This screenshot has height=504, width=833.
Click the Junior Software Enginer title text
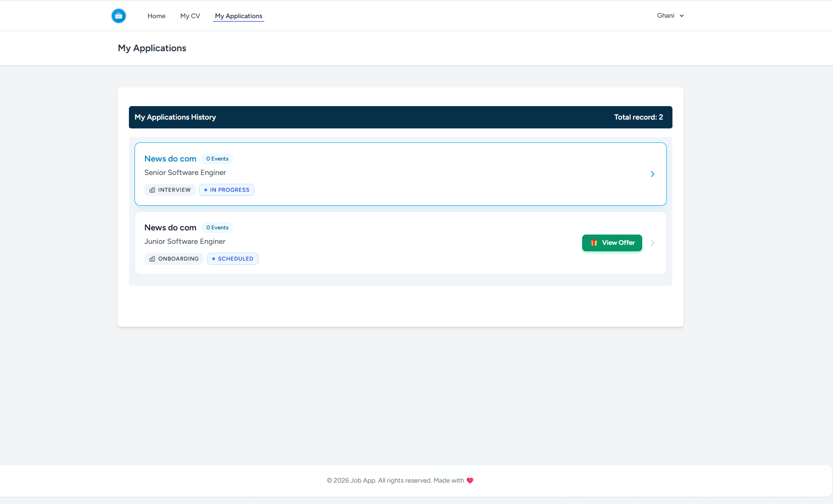[185, 242]
